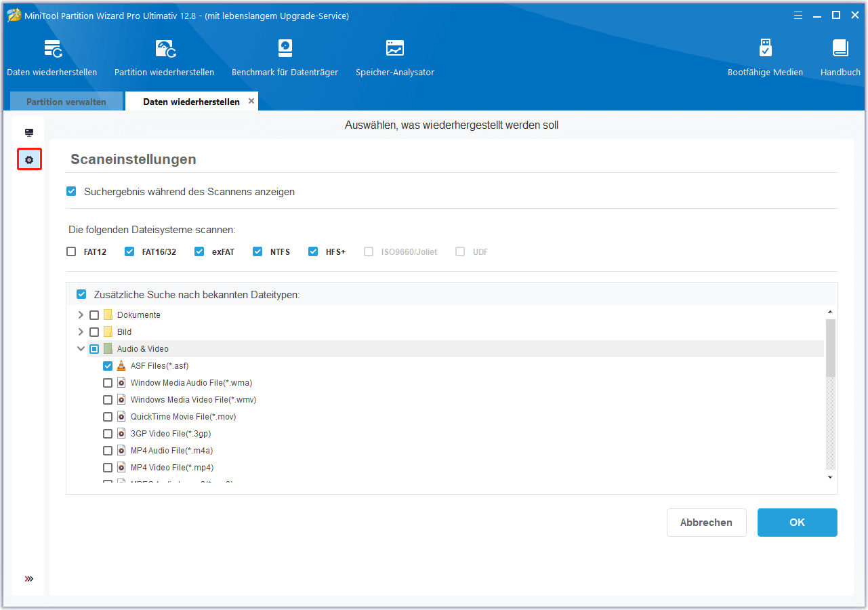Click the UDF file system label

click(x=480, y=252)
